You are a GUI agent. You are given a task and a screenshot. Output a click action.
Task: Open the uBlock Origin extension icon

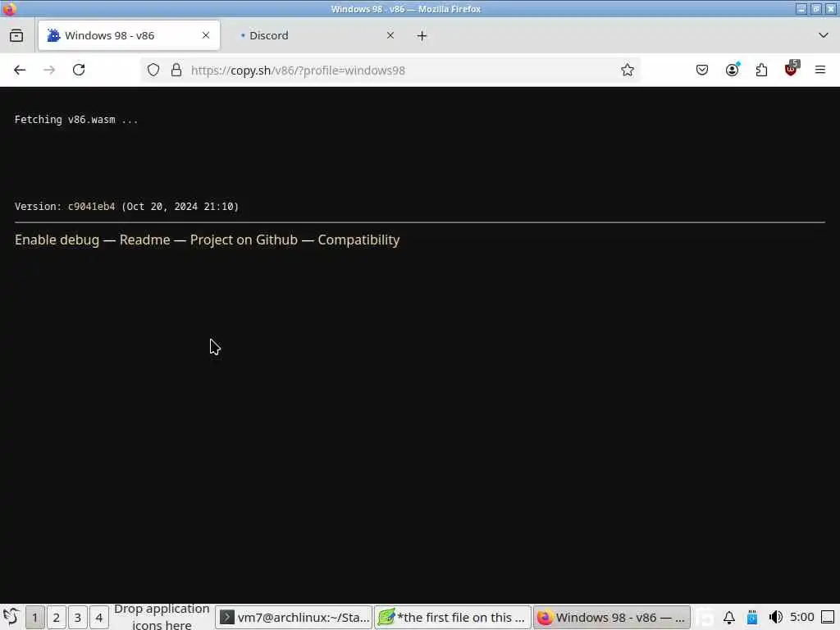pyautogui.click(x=792, y=69)
